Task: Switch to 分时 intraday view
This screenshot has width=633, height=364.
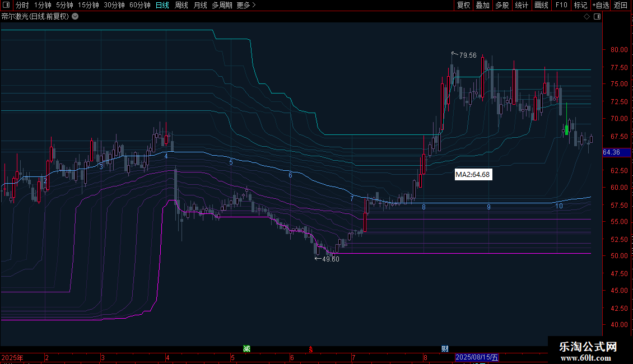Action: coord(22,5)
